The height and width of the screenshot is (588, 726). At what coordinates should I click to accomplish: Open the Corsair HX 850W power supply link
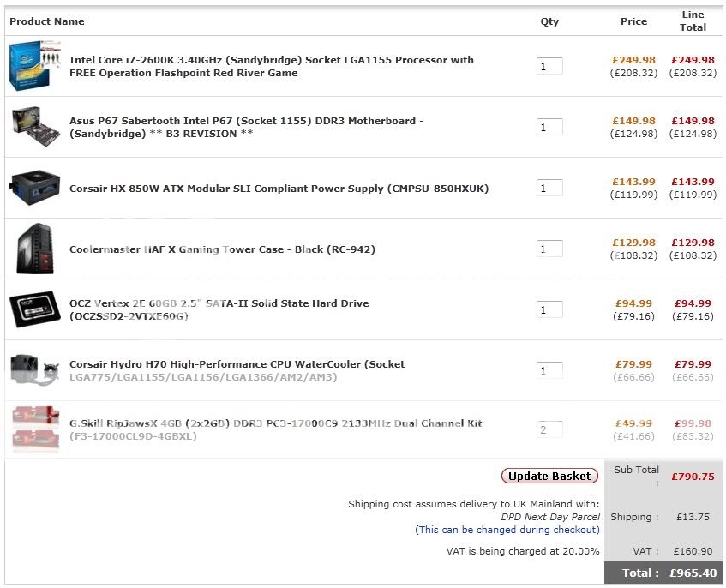[x=279, y=189]
